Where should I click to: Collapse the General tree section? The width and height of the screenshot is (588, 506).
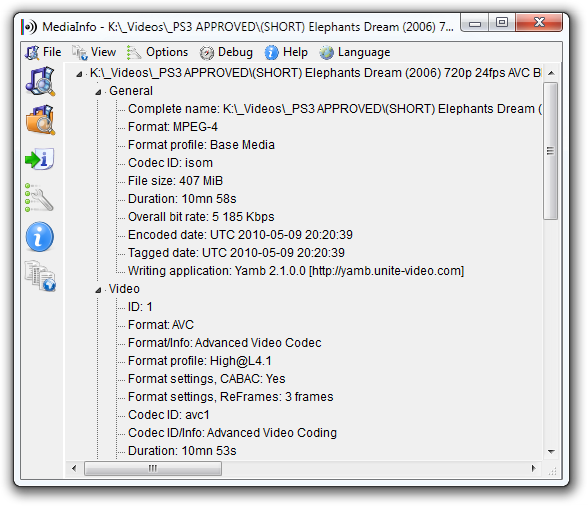98,92
